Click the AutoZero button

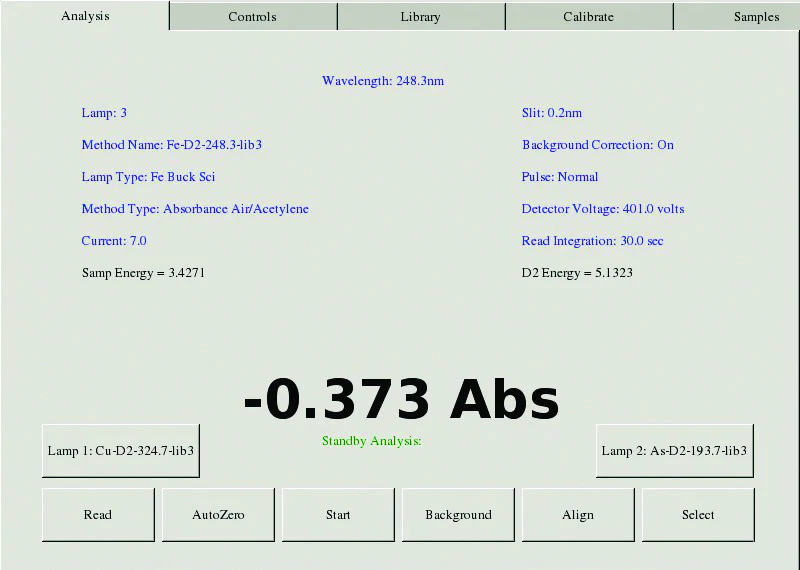tap(218, 514)
